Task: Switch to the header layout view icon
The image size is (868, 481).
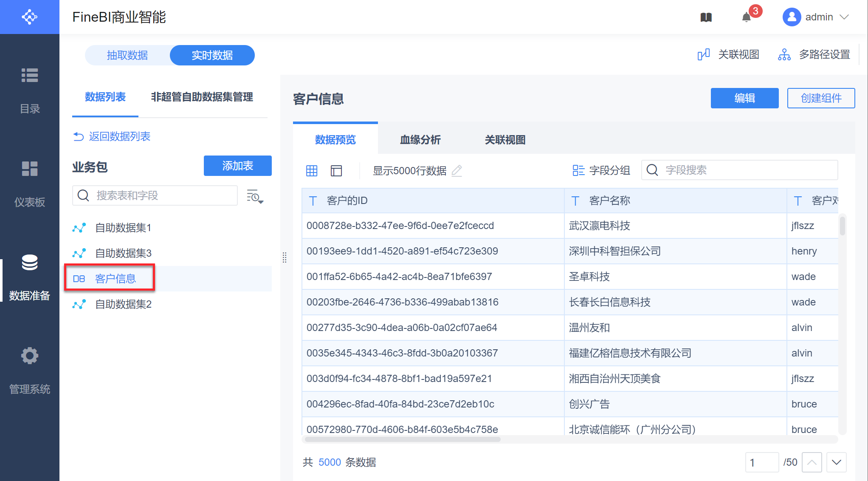Action: coord(336,171)
